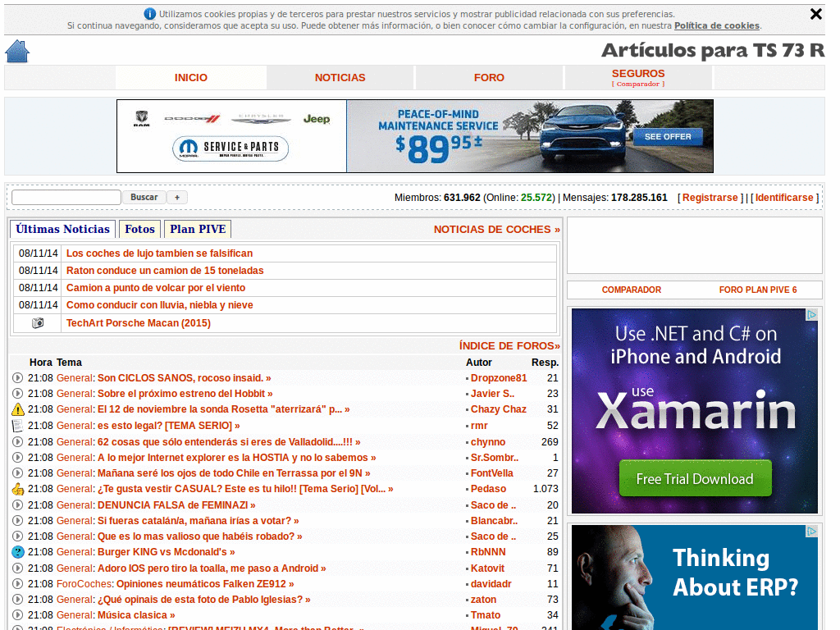The height and width of the screenshot is (630, 840).
Task: Open the Registrarse link
Action: pyautogui.click(x=710, y=198)
